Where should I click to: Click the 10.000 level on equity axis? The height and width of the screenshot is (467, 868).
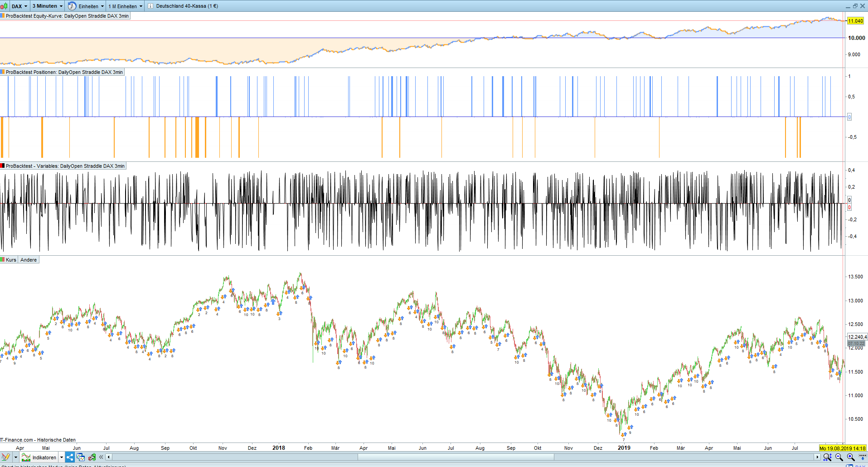coord(857,38)
